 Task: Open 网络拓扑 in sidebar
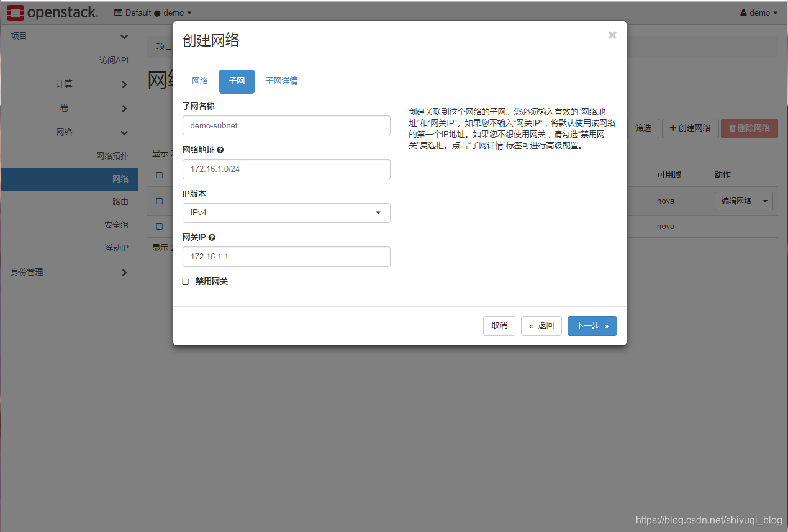click(x=112, y=156)
